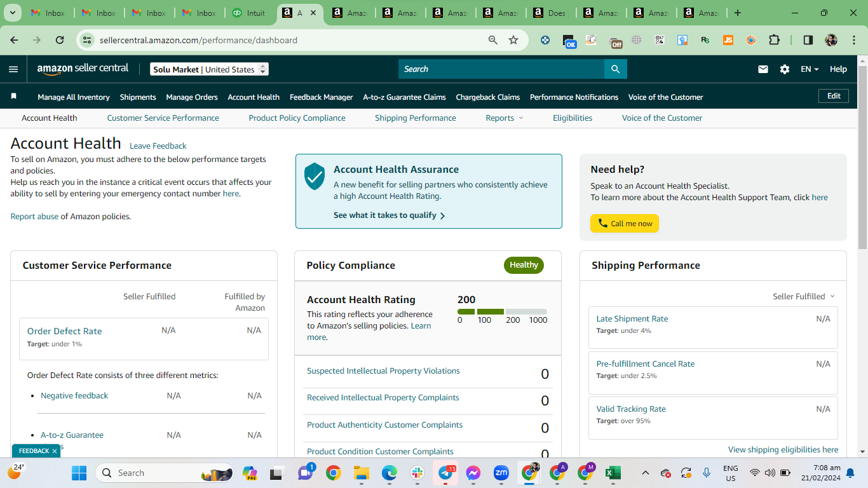Viewport: 868px width, 488px height.
Task: Open the Eligibilities tab
Action: click(573, 118)
